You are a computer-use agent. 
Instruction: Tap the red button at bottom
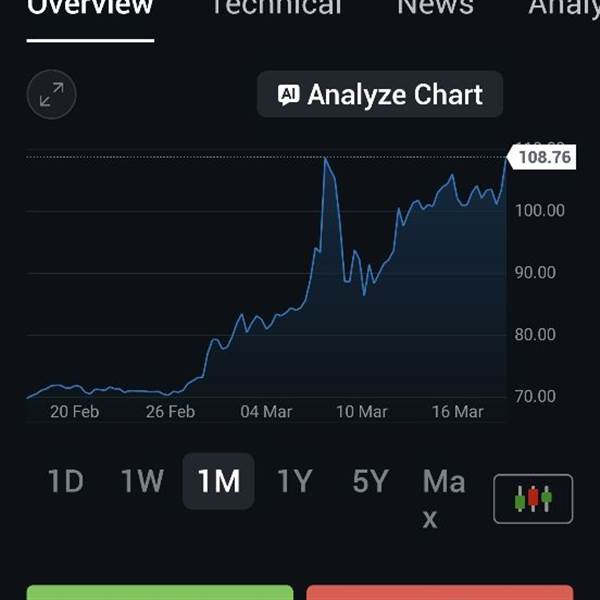pos(440,592)
